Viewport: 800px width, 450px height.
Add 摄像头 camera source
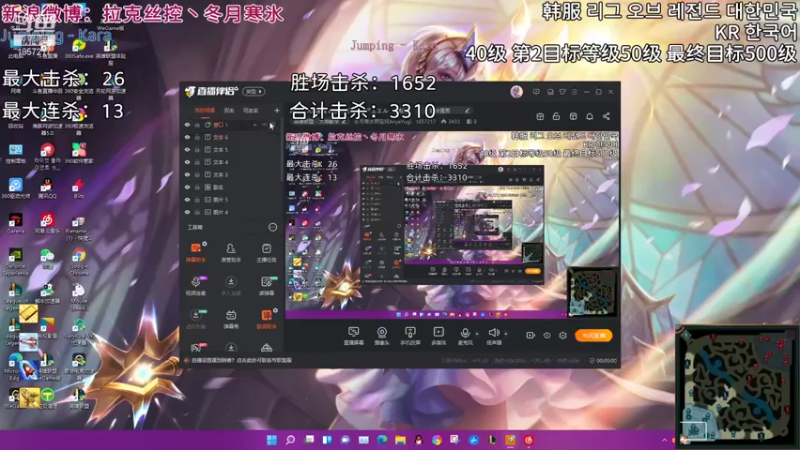click(x=382, y=336)
